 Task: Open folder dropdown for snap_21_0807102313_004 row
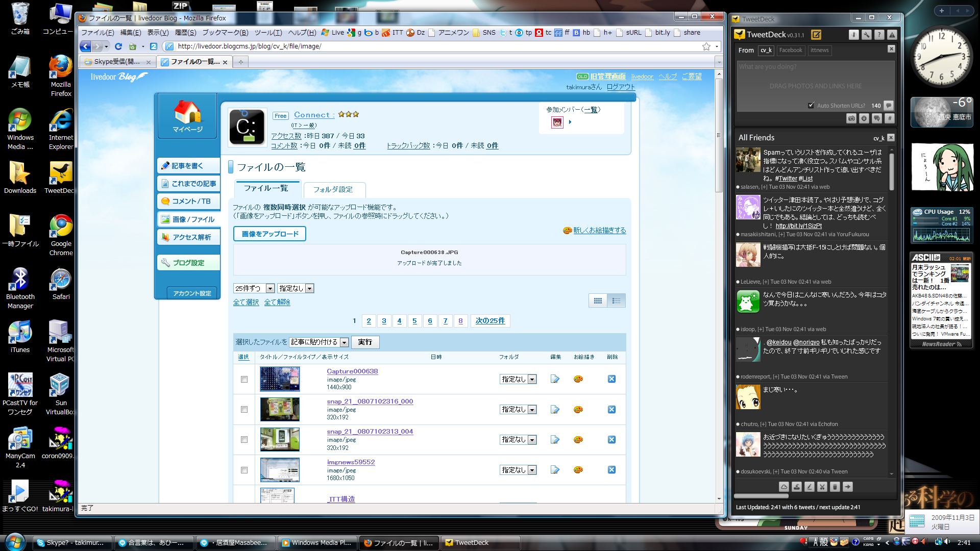coord(518,440)
